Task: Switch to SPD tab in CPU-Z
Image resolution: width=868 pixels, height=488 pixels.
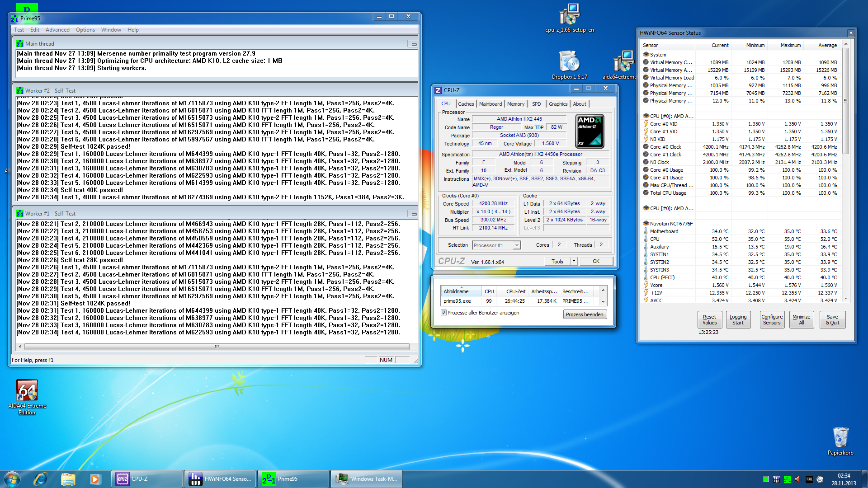Action: coord(537,104)
